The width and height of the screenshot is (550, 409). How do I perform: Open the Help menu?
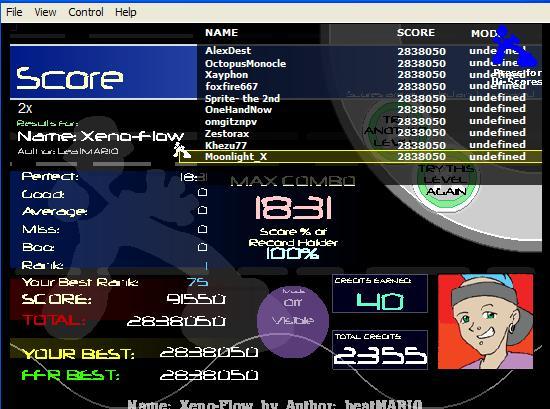[126, 12]
